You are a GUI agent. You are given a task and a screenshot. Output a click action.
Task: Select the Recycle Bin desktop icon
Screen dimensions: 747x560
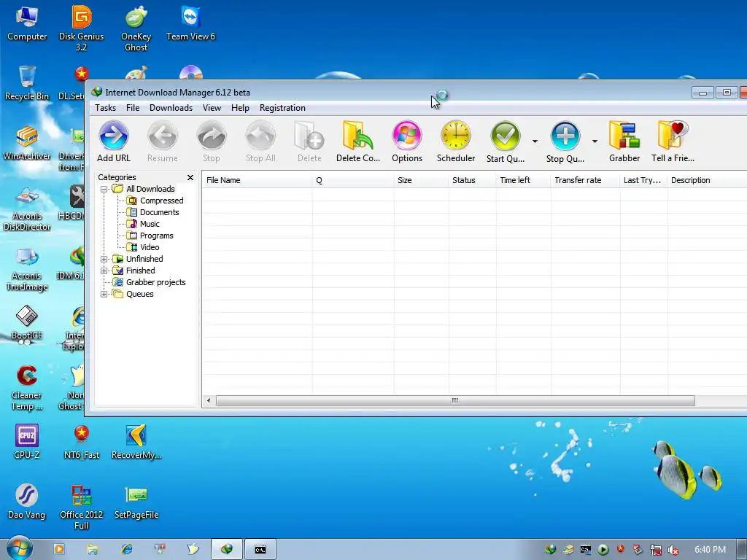27,83
